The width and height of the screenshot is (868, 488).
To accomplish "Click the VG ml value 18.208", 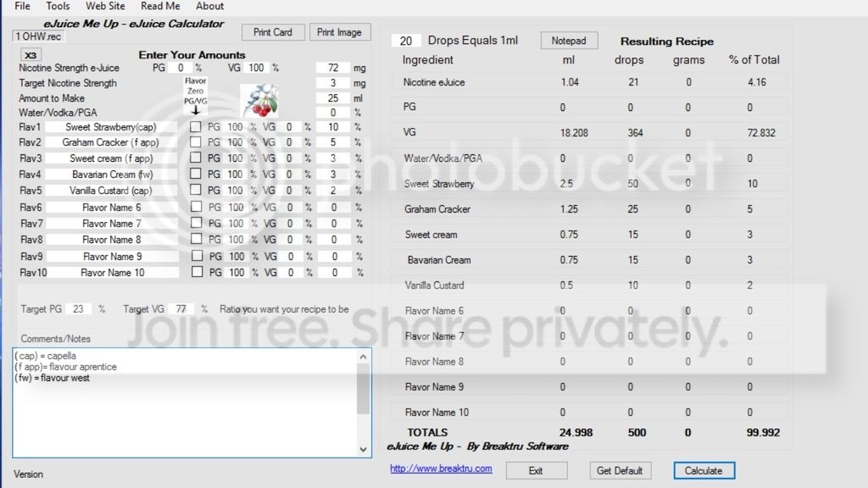I will 574,133.
